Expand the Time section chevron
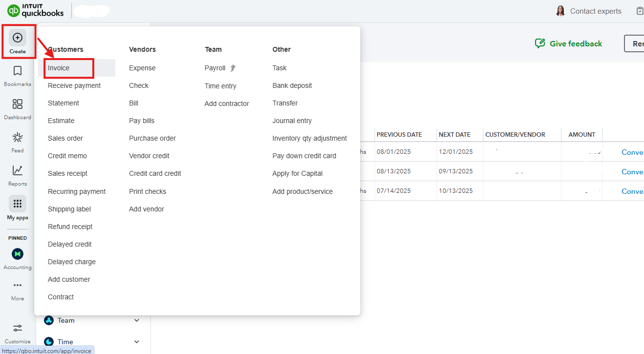644x354 pixels. (x=137, y=342)
